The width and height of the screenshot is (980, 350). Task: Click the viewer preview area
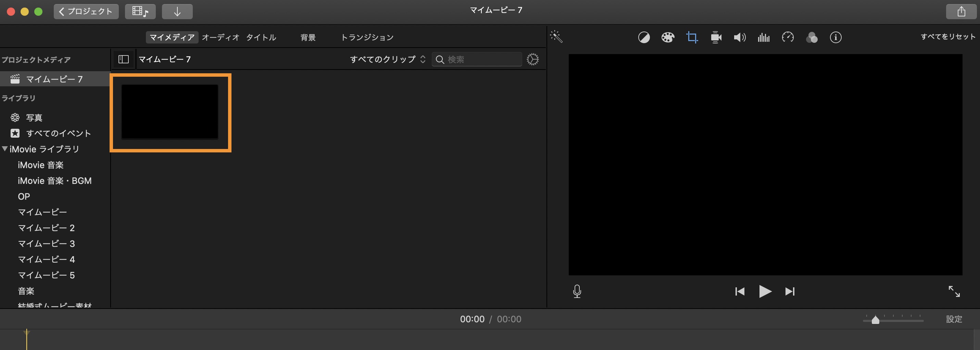[x=765, y=164]
